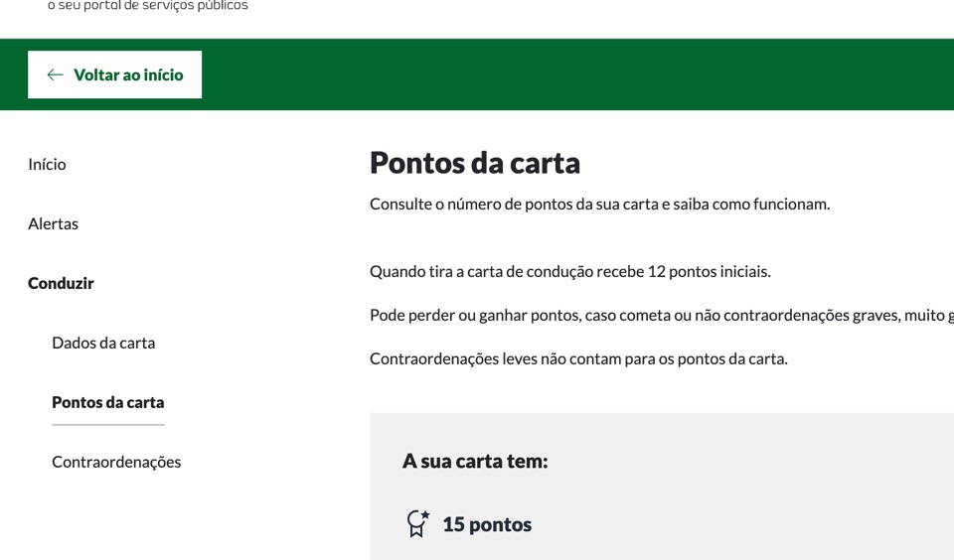Click the underline beneath active Pontos da carta item
The width and height of the screenshot is (954, 560).
point(107,425)
